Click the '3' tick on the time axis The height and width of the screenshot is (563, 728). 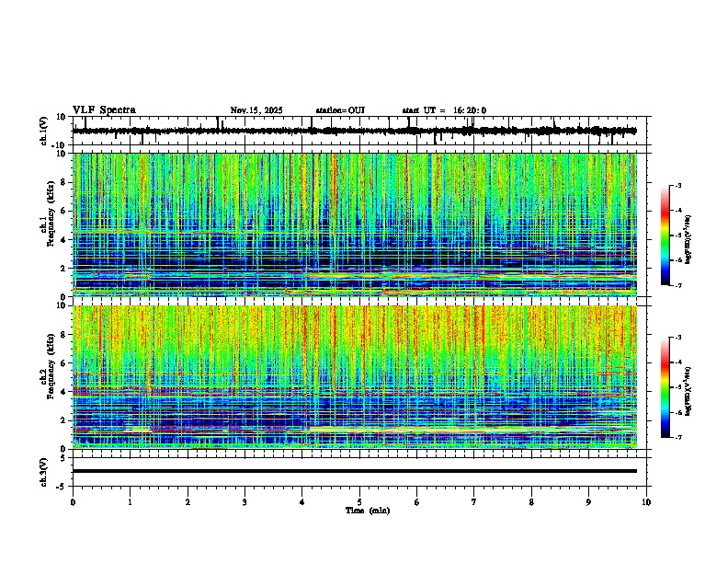click(x=245, y=502)
